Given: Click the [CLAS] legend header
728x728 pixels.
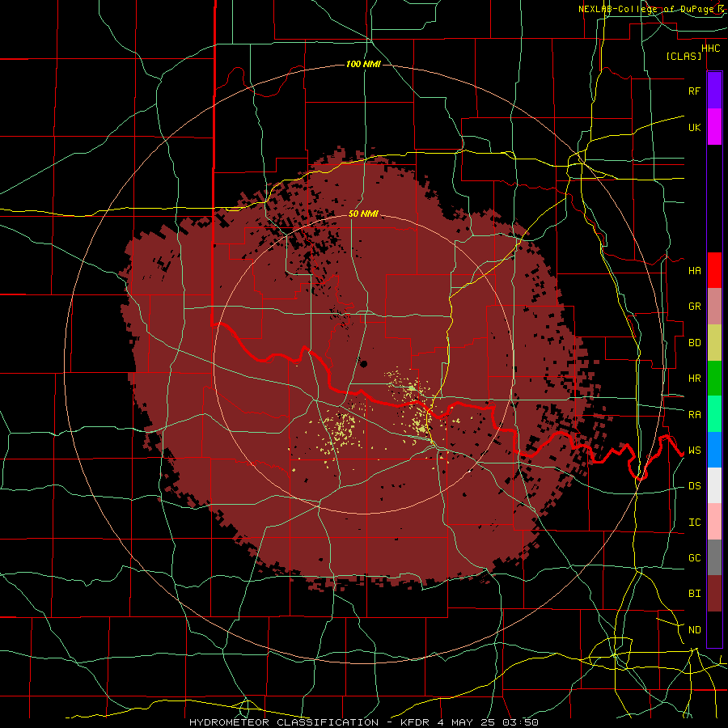Looking at the screenshot, I should point(684,56).
